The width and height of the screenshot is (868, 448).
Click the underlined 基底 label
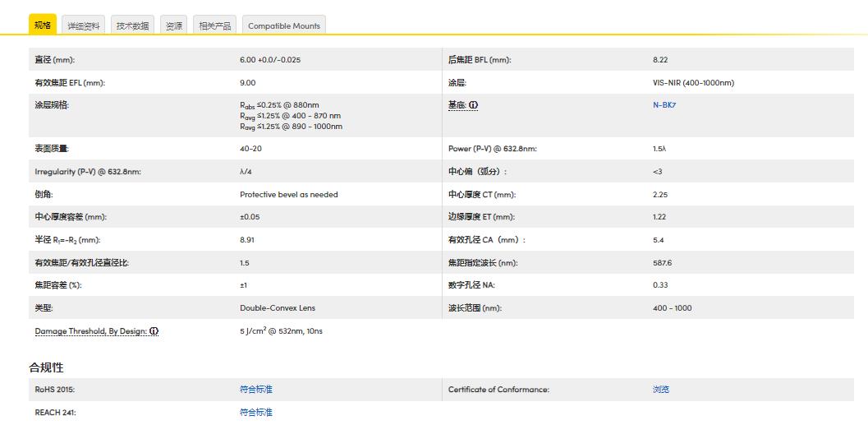click(457, 105)
